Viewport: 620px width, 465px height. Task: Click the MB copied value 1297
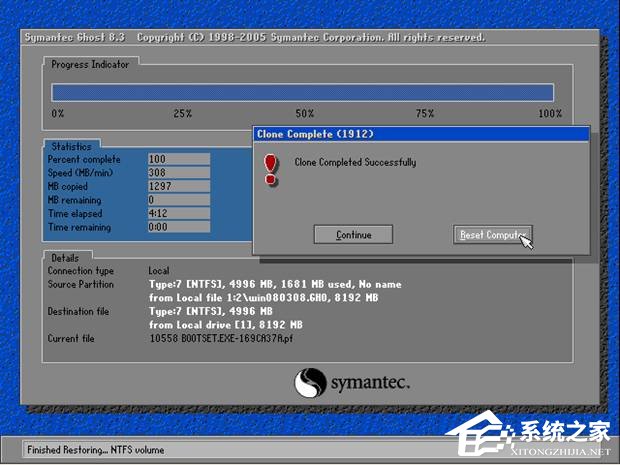click(x=178, y=187)
